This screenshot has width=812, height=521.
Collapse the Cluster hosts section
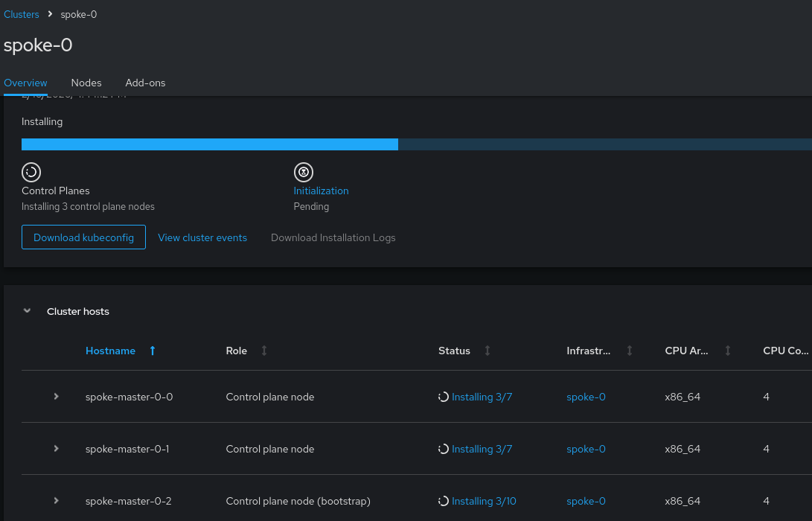[x=28, y=311]
